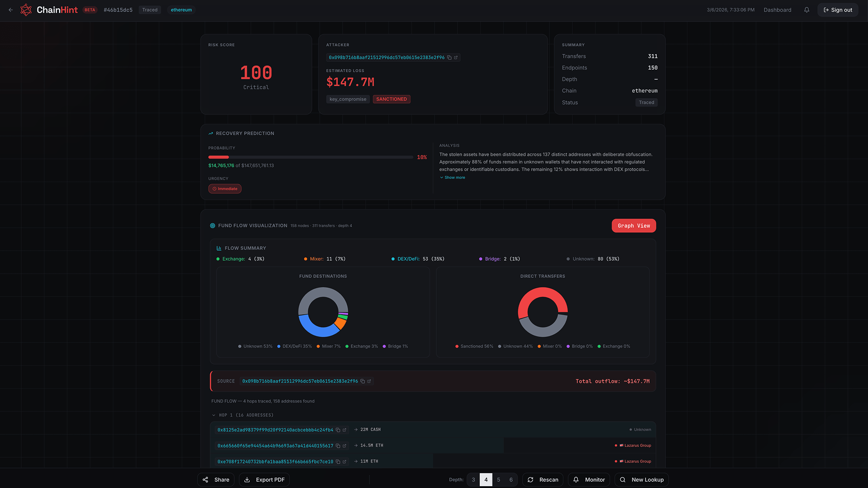Viewport: 868px width, 488px height.
Task: Go back using the arrow icon
Action: 10,10
